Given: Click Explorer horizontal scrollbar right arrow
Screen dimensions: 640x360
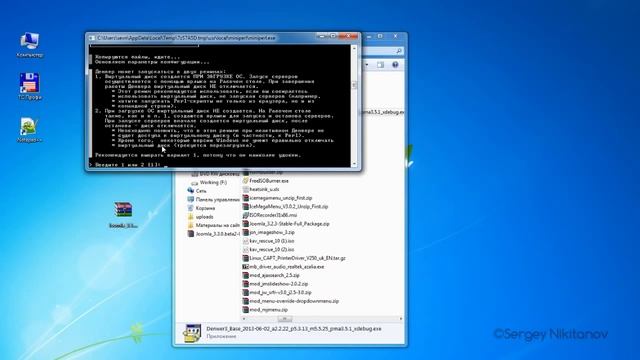Looking at the screenshot, I should click(401, 318).
